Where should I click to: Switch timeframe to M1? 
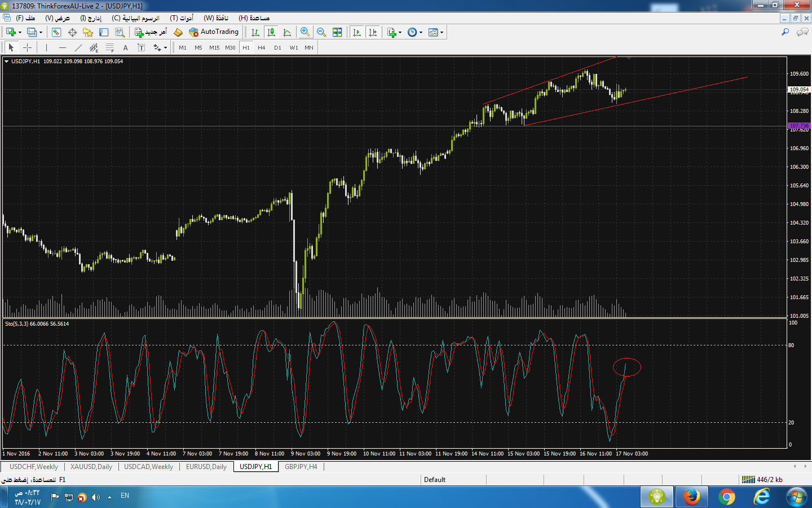pos(183,48)
